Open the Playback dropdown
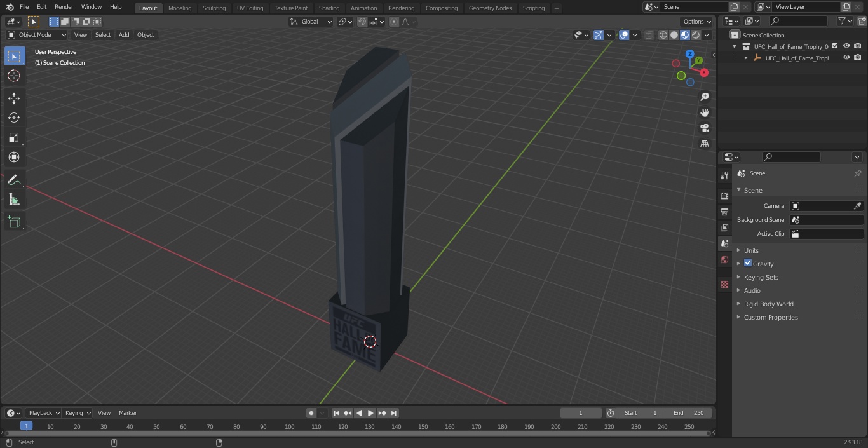 pos(44,413)
